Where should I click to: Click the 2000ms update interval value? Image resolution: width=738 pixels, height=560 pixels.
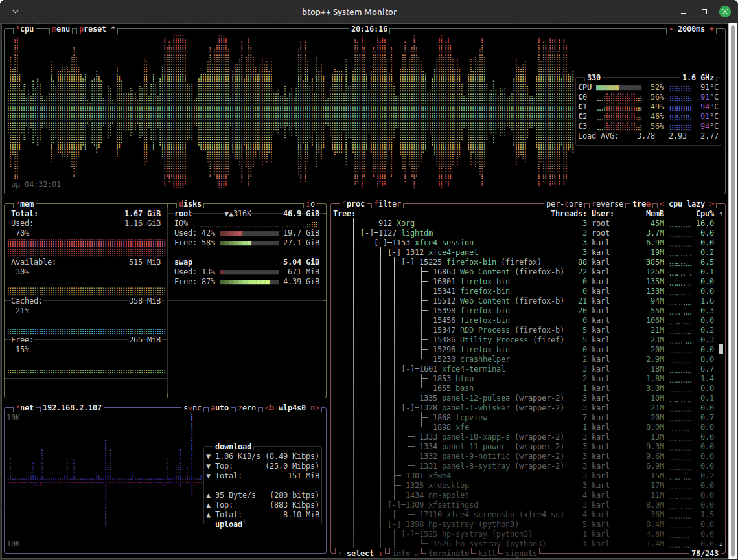[691, 29]
